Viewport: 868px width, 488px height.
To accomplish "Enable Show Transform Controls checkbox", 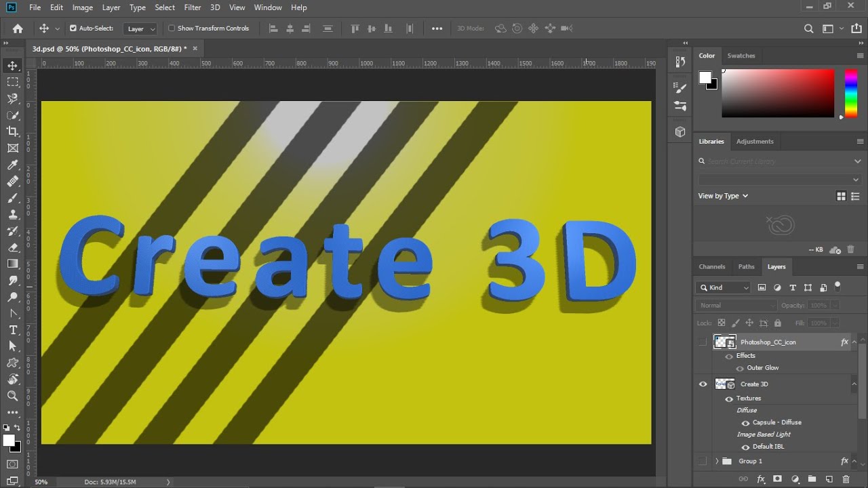I will [x=172, y=28].
